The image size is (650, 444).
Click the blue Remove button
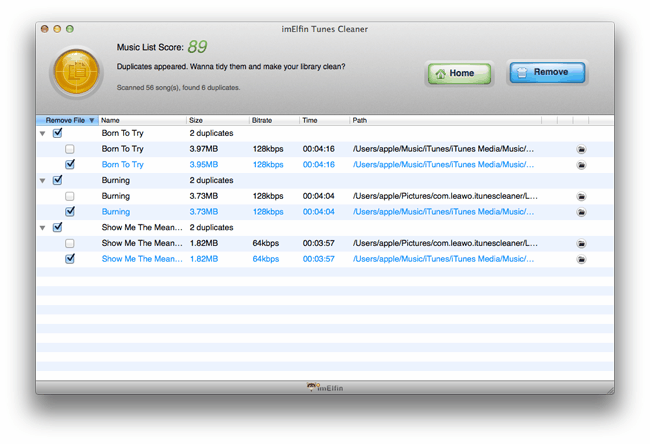547,73
